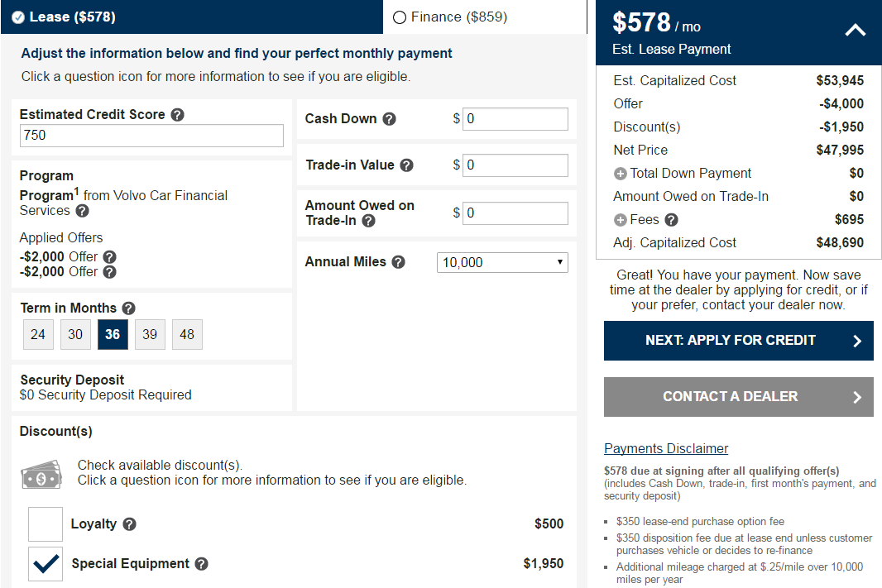Select the 24 month term option
The width and height of the screenshot is (882, 588).
[38, 334]
